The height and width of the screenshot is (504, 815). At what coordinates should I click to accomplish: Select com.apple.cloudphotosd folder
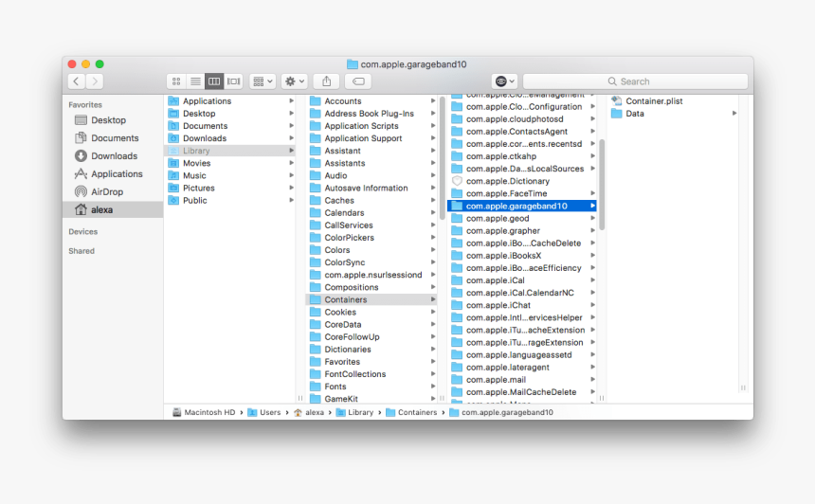(x=522, y=119)
